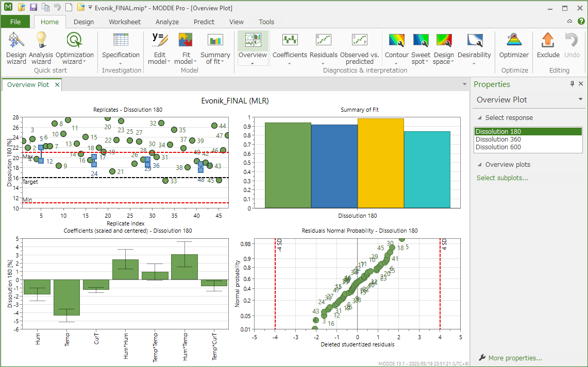Click the Select subplots... link
The height and width of the screenshot is (367, 588).
click(x=502, y=178)
